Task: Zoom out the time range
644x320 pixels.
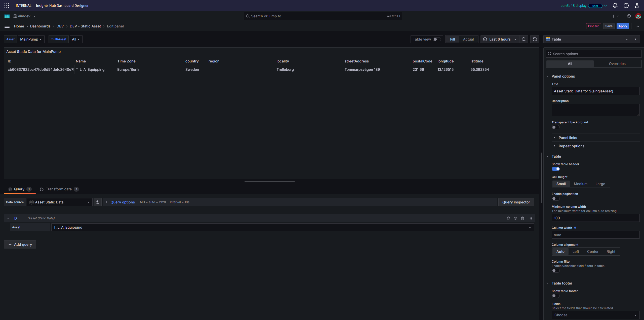Action: click(x=524, y=39)
